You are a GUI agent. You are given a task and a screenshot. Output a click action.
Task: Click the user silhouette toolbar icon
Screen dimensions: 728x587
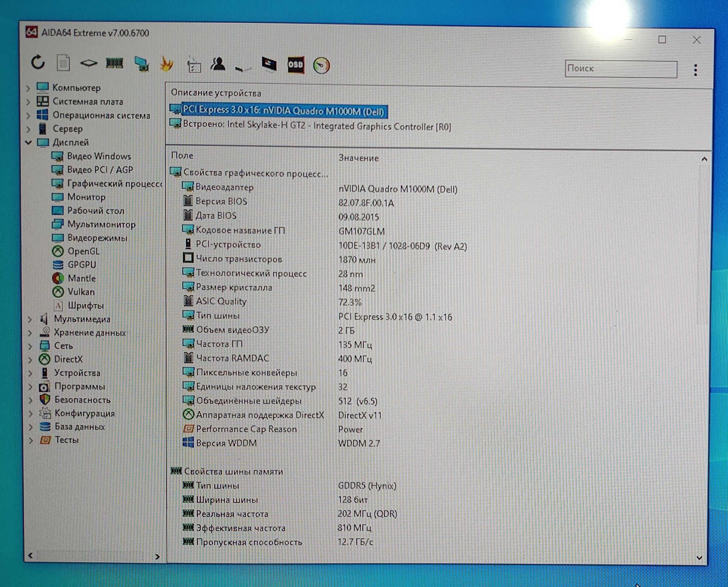(218, 63)
